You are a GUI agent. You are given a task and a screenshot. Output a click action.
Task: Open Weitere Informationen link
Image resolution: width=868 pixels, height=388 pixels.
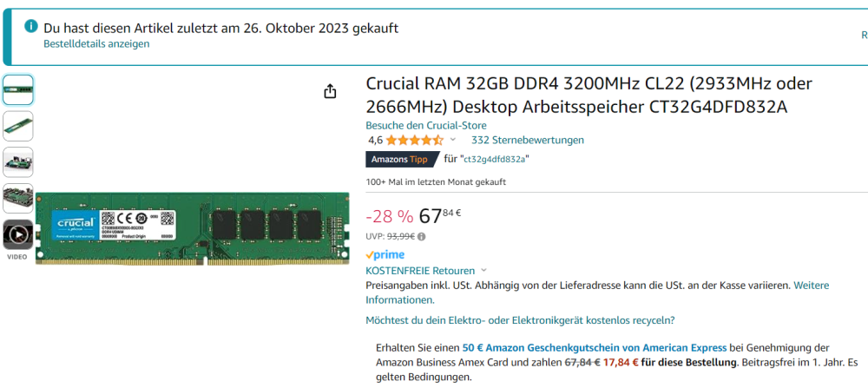click(x=597, y=293)
